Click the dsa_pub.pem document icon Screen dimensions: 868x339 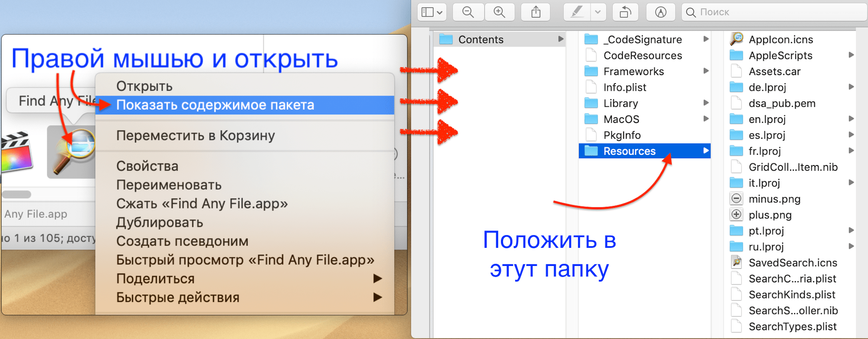tap(736, 103)
